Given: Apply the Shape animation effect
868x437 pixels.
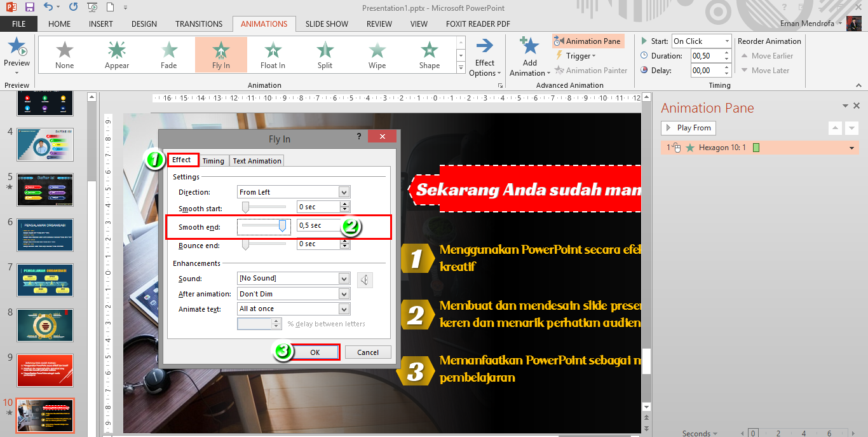Looking at the screenshot, I should [x=429, y=54].
